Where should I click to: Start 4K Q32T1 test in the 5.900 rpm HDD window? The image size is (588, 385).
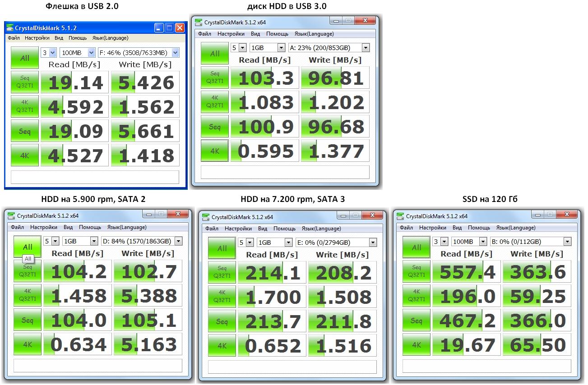coord(28,296)
